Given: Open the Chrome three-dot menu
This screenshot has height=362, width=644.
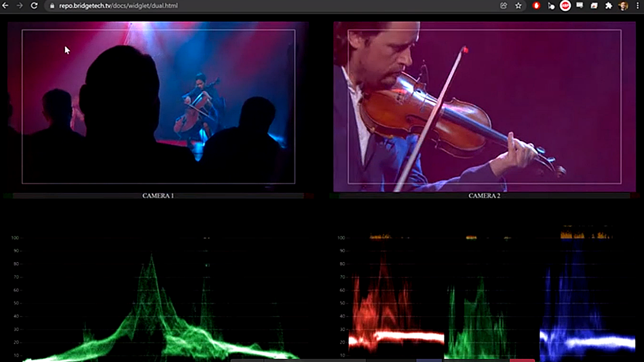Looking at the screenshot, I should 638,6.
